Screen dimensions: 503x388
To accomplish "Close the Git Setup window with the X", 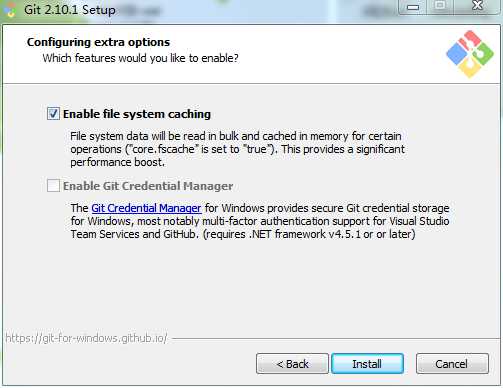I will [478, 6].
